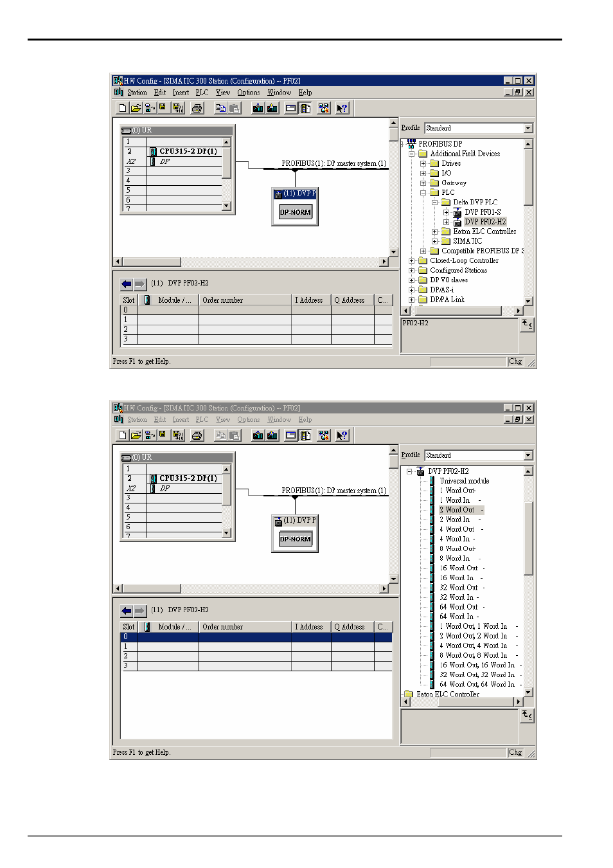Screen dimensions: 613x868
Task: Click the PROFIBUS DP network icon in catalog tree
Action: [x=411, y=144]
